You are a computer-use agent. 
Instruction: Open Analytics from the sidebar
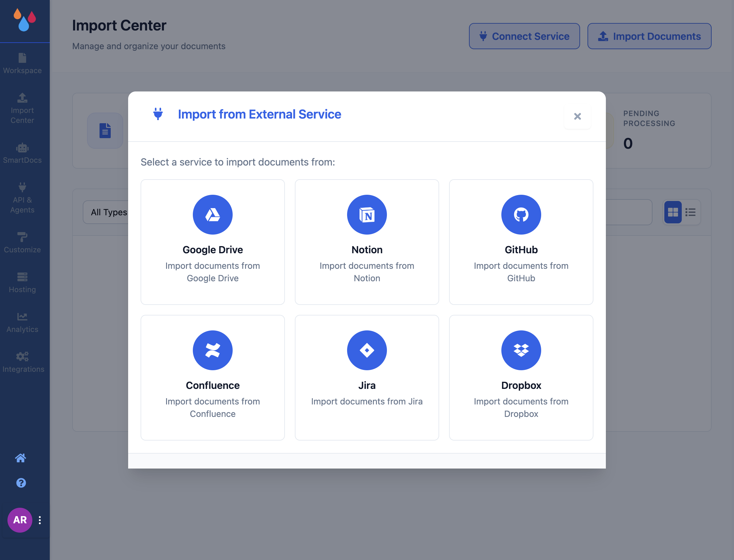point(22,322)
